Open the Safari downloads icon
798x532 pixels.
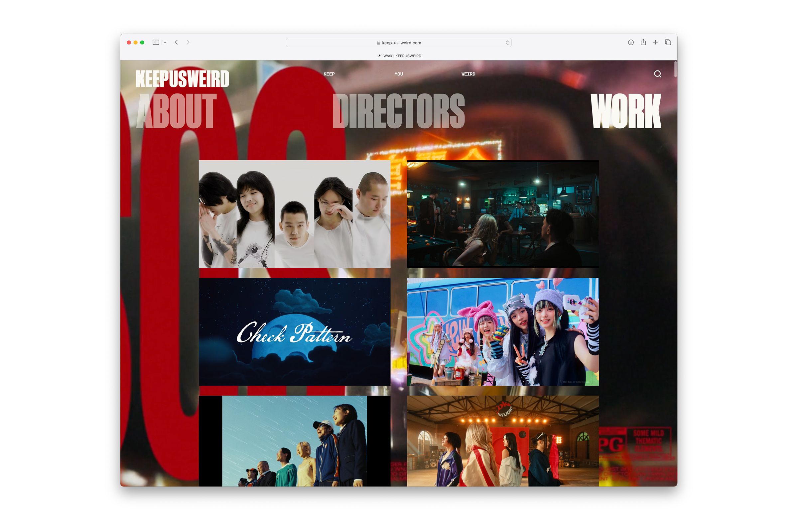[x=631, y=43]
